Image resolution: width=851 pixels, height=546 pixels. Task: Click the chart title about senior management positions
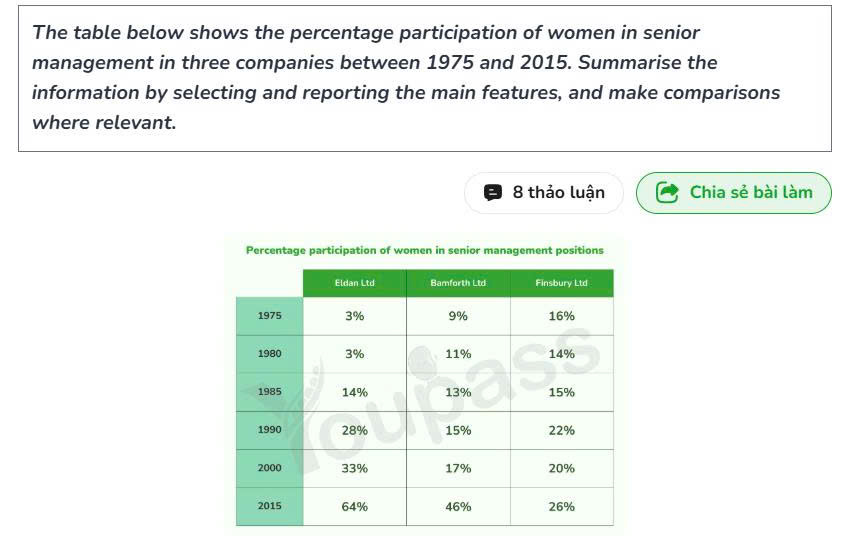point(424,250)
